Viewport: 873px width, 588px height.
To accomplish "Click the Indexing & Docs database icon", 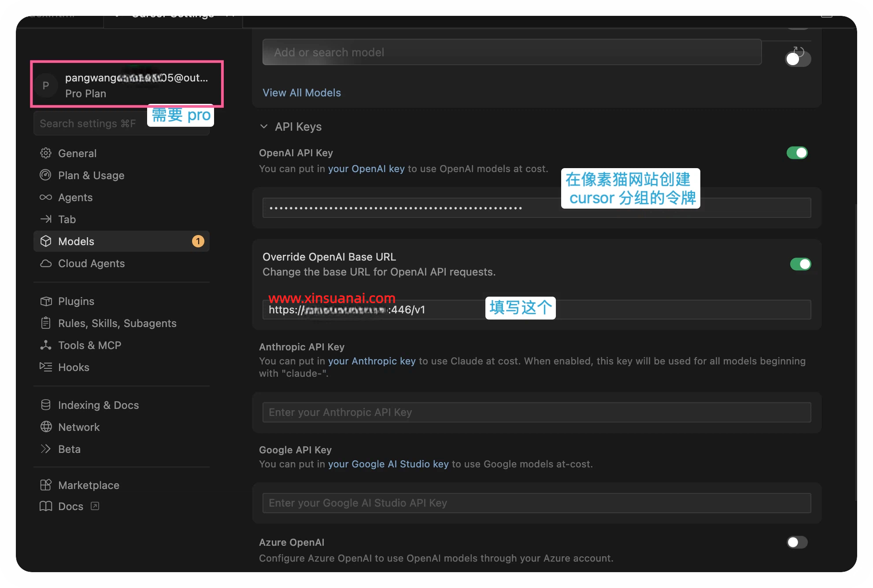I will [46, 405].
